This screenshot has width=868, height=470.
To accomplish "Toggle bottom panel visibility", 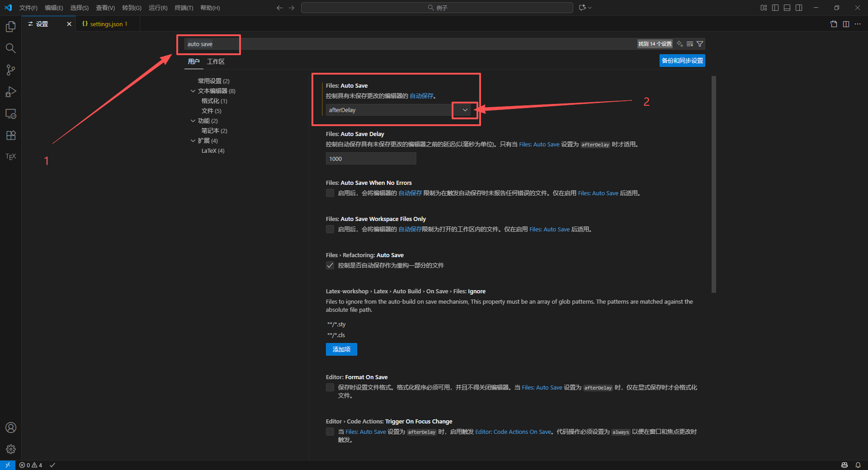I will coord(787,8).
